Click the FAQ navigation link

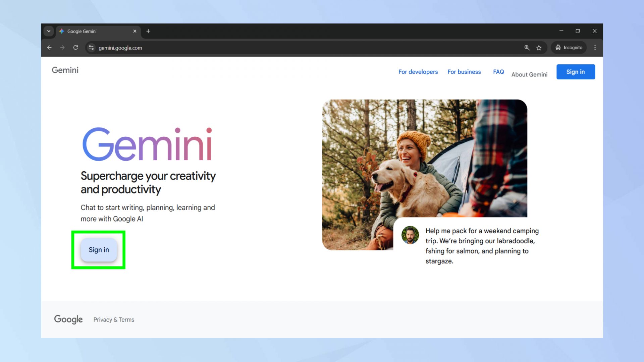[498, 72]
